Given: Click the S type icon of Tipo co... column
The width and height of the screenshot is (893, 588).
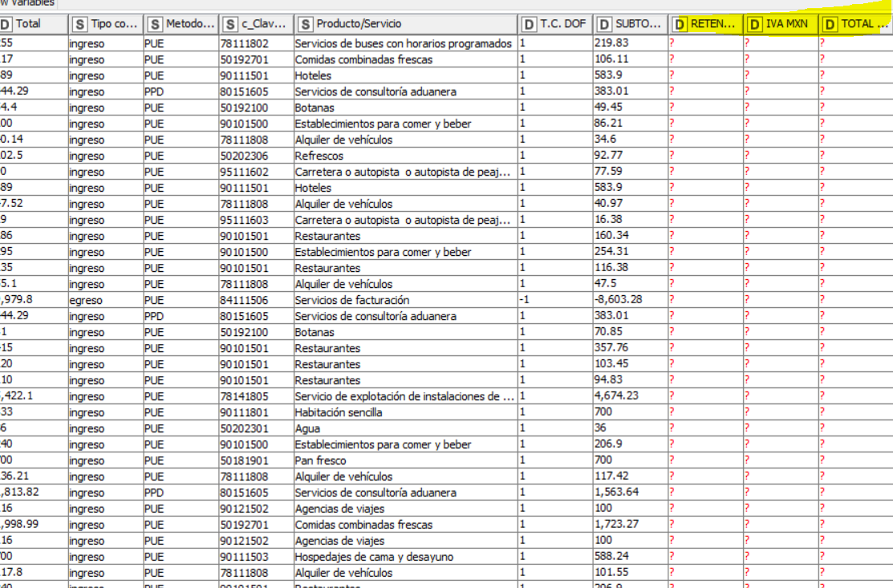Looking at the screenshot, I should point(79,25).
